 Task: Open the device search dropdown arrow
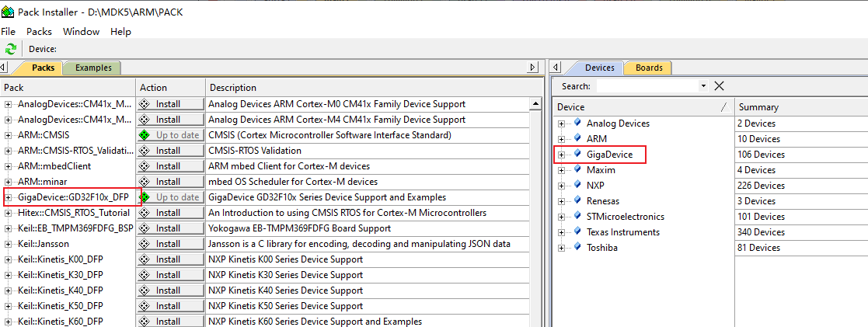click(x=703, y=86)
